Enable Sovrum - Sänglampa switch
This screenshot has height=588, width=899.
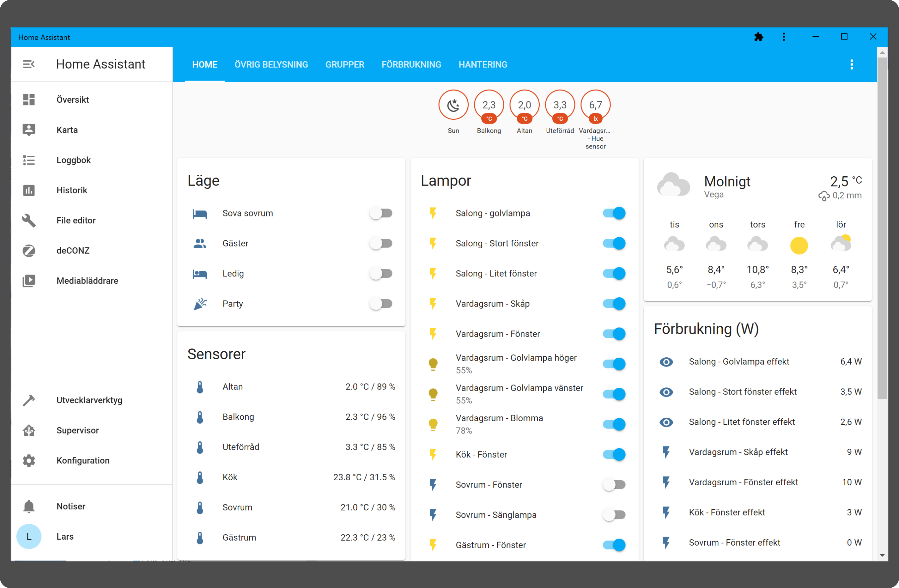[614, 515]
